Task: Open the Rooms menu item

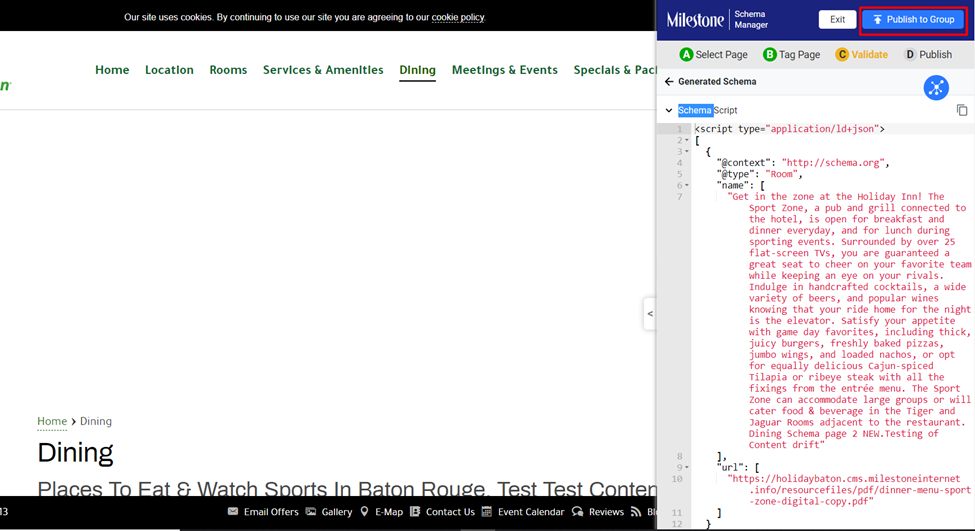Action: click(x=228, y=70)
